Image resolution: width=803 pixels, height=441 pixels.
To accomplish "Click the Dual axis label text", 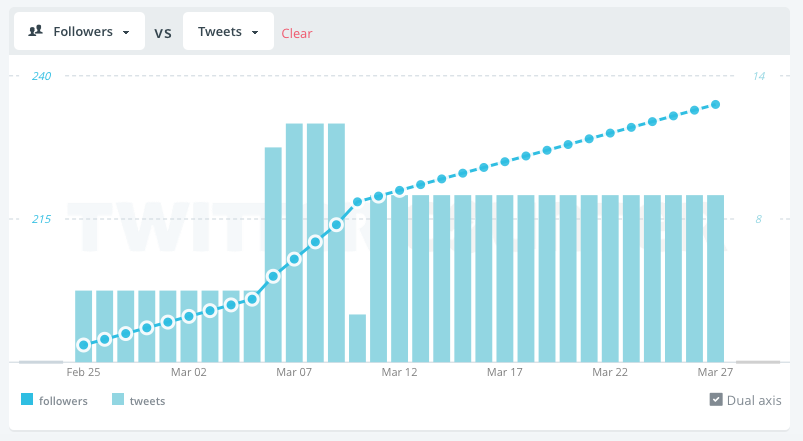I will tap(754, 400).
